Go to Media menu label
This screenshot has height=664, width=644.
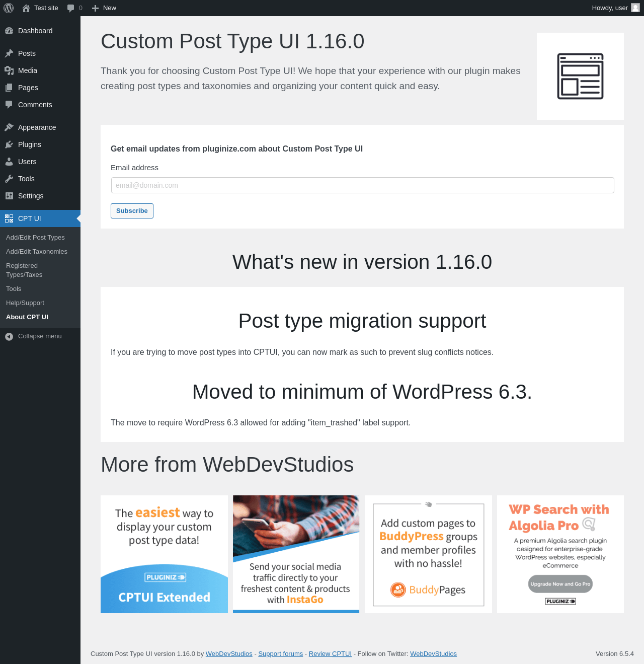point(28,70)
